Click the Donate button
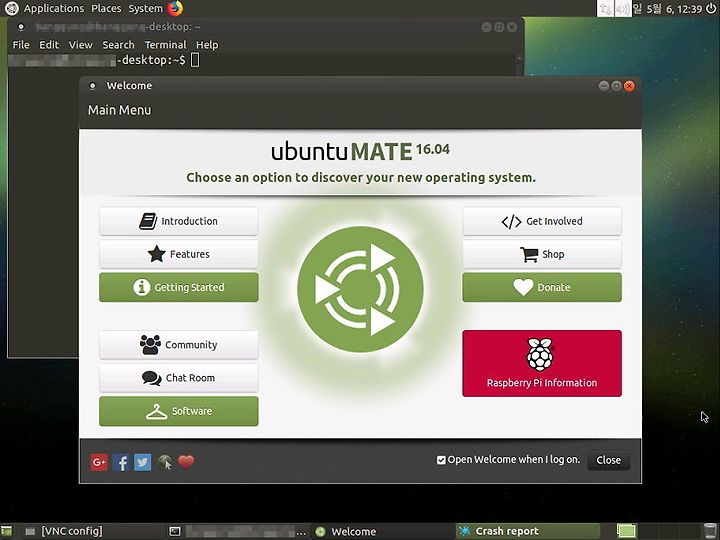720x540 pixels. tap(542, 287)
